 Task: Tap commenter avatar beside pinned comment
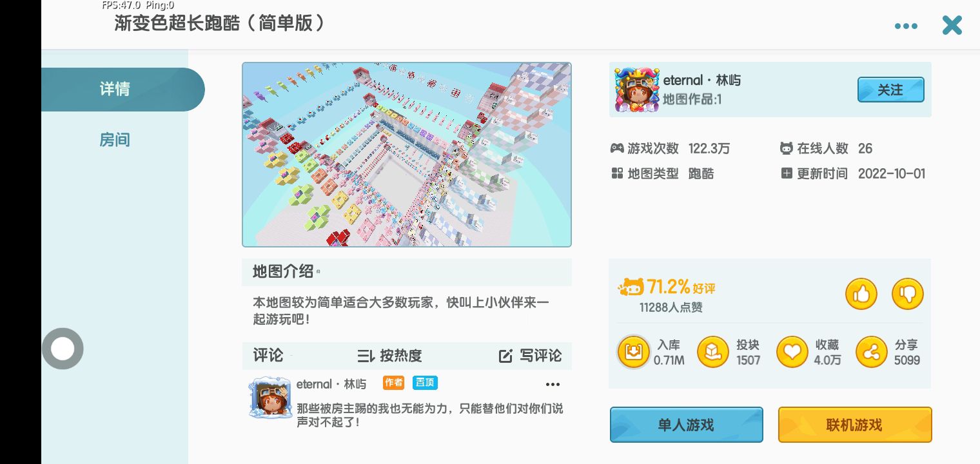(x=270, y=398)
